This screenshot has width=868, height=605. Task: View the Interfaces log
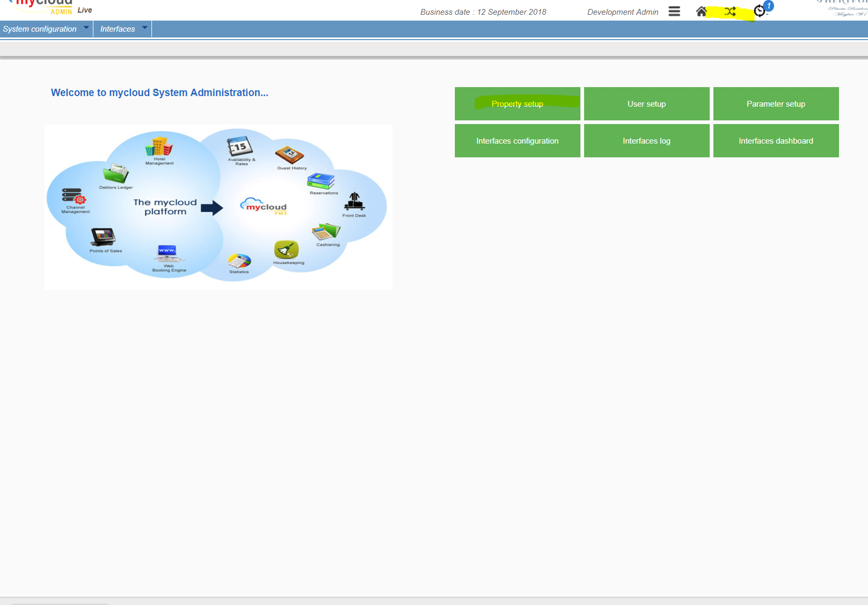click(x=647, y=141)
